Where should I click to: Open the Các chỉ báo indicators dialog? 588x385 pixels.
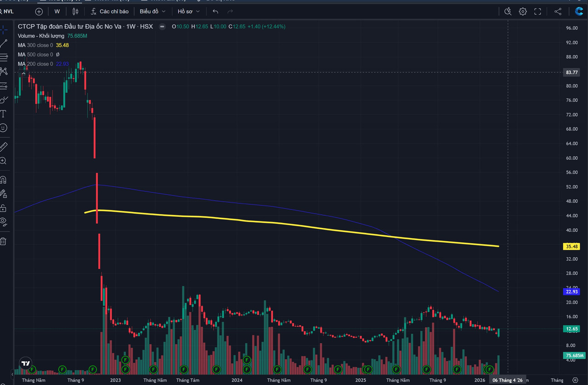click(109, 11)
